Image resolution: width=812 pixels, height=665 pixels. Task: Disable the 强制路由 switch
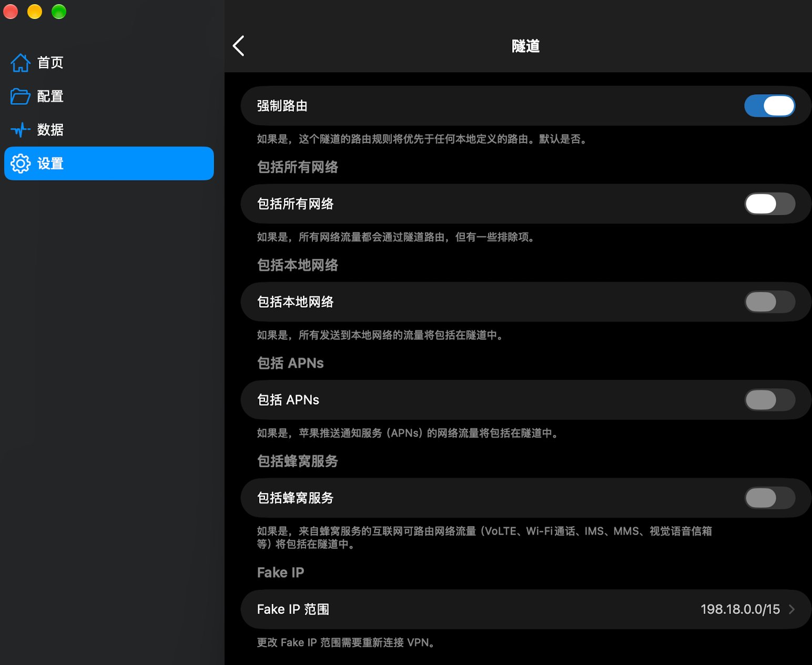coord(769,106)
